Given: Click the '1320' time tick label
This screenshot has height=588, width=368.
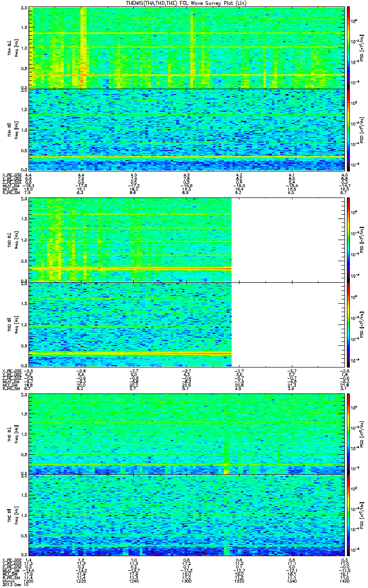Looking at the screenshot, I should tap(239, 581).
